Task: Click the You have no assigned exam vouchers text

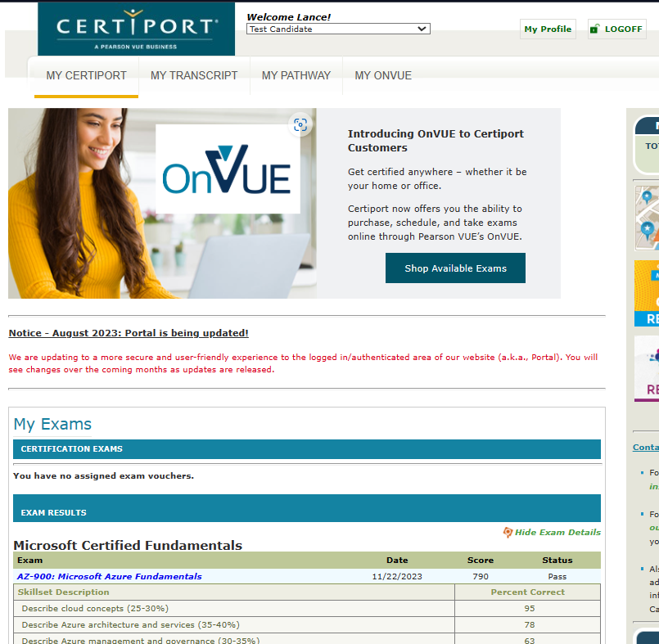Action: point(103,476)
